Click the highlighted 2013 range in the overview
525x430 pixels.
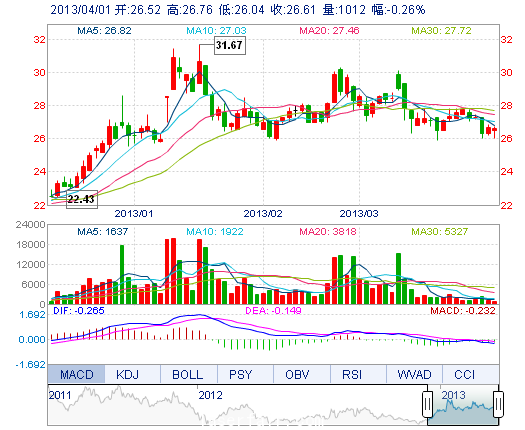(463, 407)
